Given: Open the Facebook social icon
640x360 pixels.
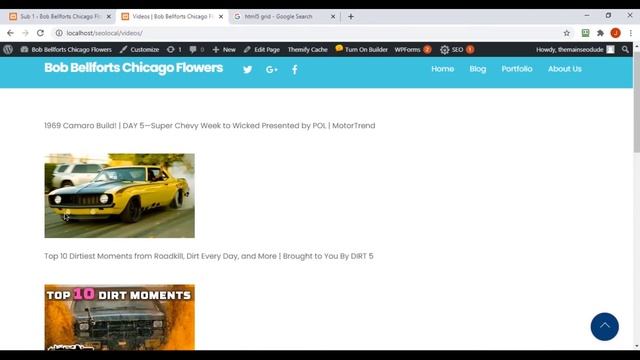Looking at the screenshot, I should pyautogui.click(x=295, y=69).
